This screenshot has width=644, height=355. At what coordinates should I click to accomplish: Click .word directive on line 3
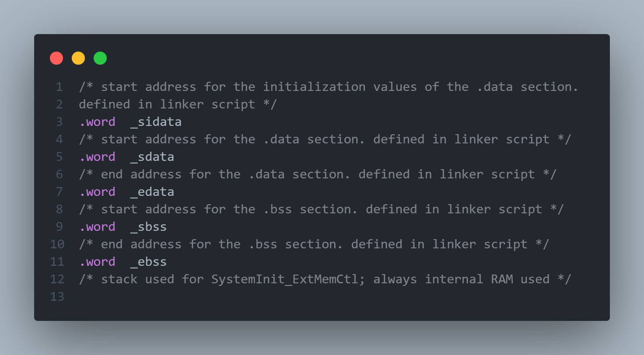[x=97, y=122]
